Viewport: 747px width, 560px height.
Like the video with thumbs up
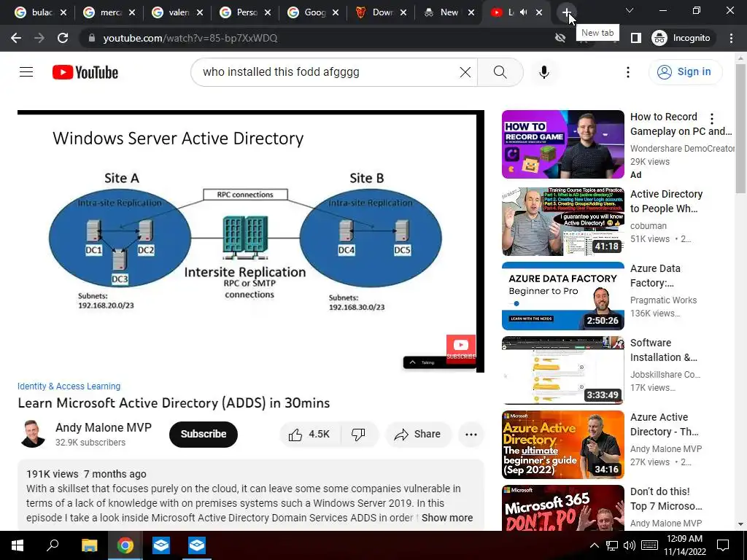[x=309, y=435]
